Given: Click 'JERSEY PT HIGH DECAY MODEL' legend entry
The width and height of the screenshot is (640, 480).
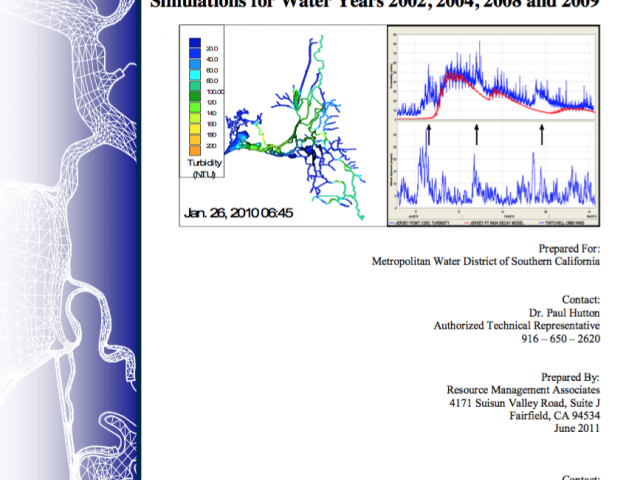Looking at the screenshot, I should click(494, 223).
